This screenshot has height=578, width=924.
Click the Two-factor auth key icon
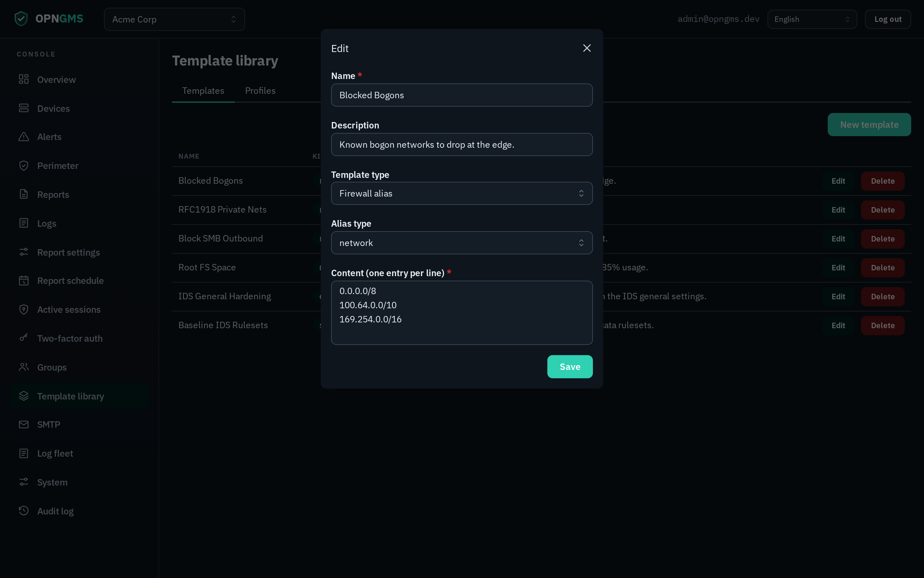(x=24, y=338)
